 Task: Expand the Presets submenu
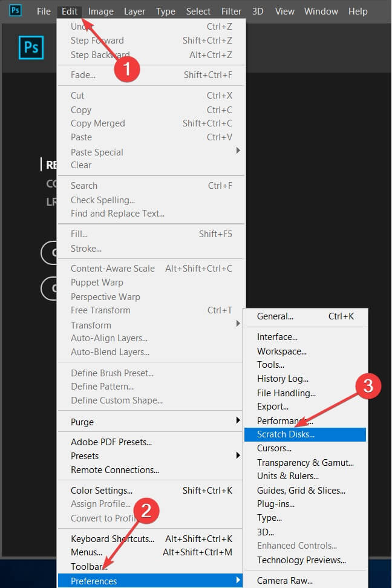85,456
